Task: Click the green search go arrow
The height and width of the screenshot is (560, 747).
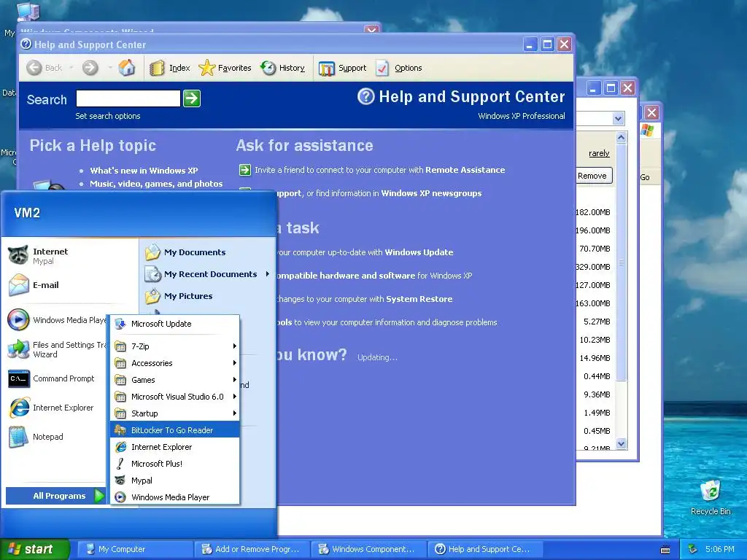Action: coord(192,98)
